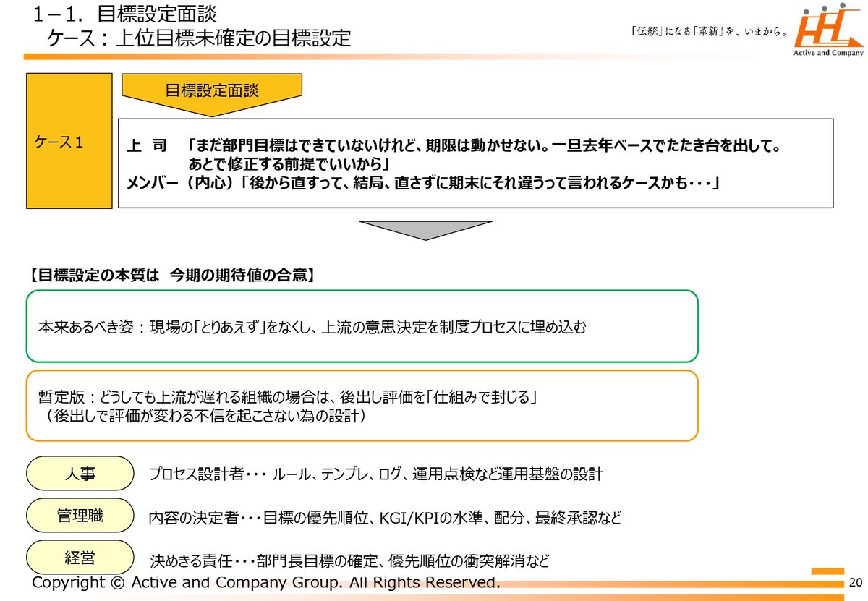This screenshot has width=868, height=601.
Task: Click the subtitle 上位目標未確定の目標設定
Action: click(x=199, y=38)
